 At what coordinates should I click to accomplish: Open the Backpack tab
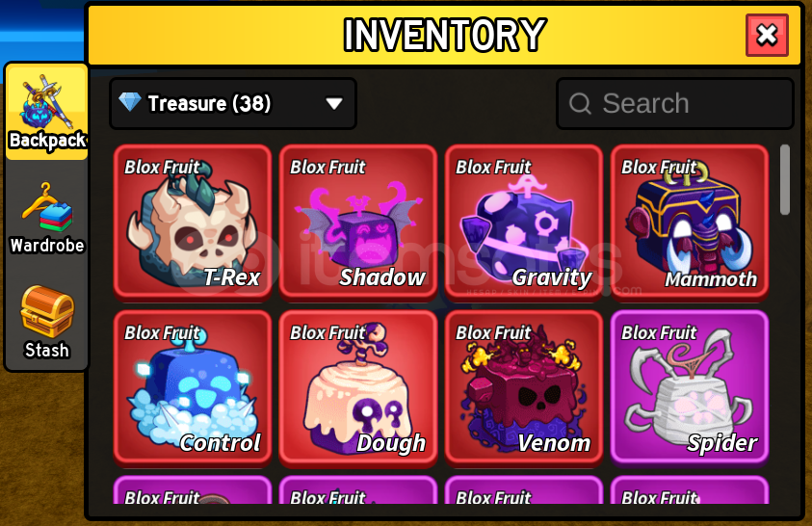[46, 112]
